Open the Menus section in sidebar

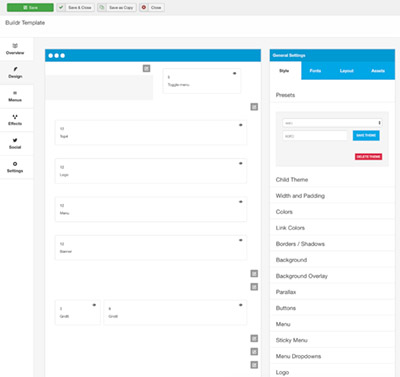click(16, 96)
